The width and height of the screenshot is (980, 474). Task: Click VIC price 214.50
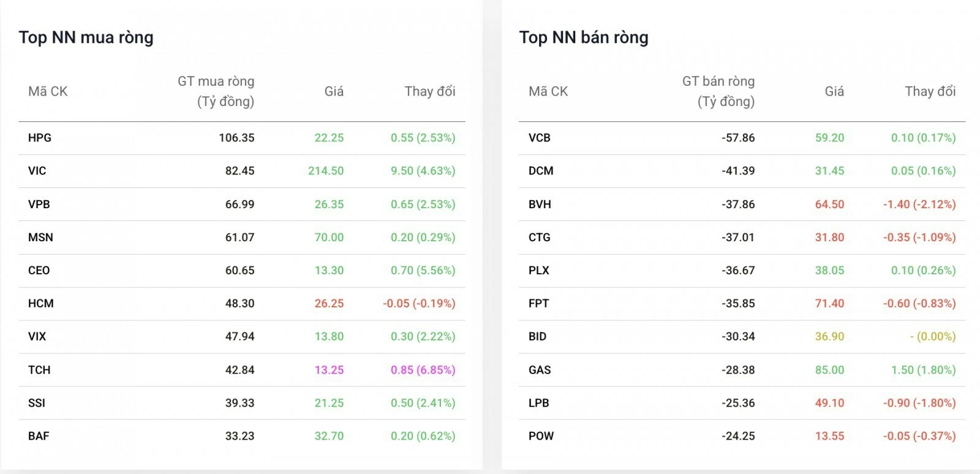tap(326, 171)
